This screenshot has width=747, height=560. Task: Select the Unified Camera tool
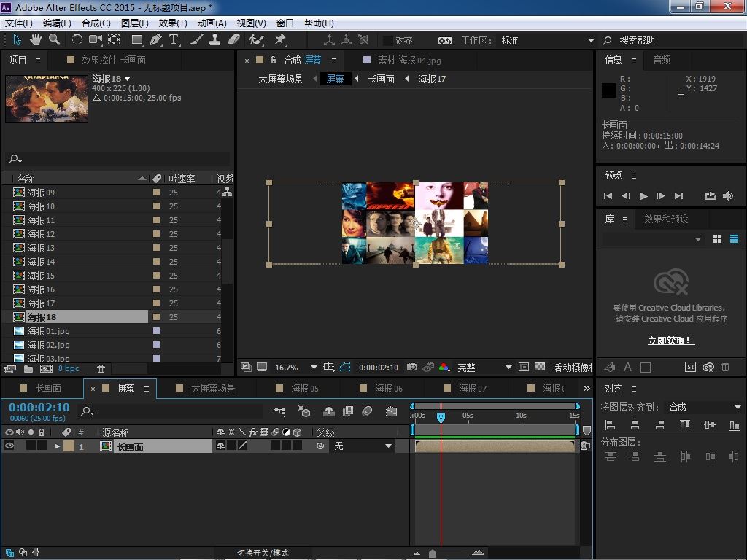[x=96, y=40]
